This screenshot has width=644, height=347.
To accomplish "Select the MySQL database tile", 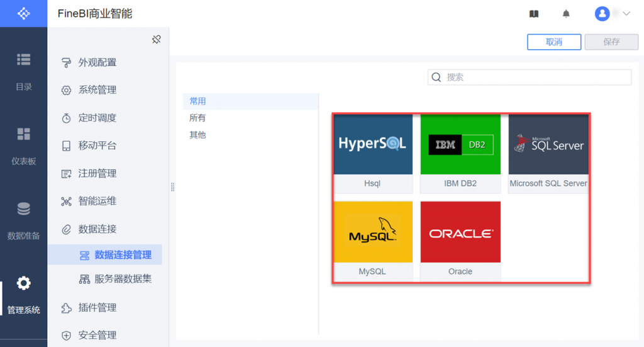I will (x=373, y=239).
